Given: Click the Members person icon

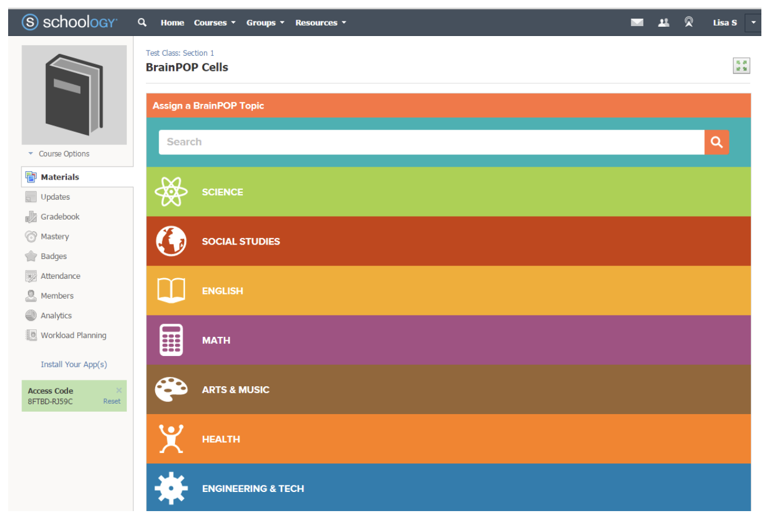Looking at the screenshot, I should tap(31, 296).
